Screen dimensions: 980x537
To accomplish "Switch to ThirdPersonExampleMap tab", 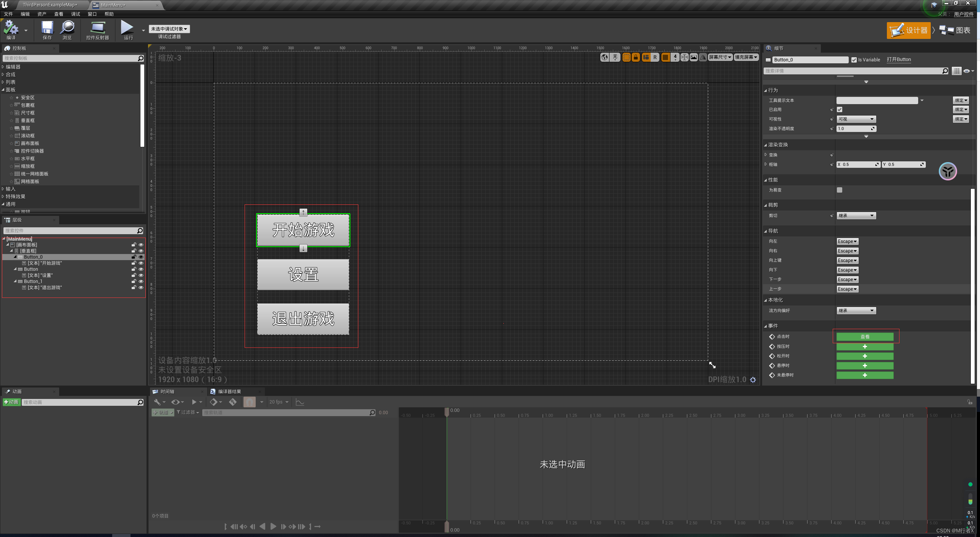I will click(50, 5).
